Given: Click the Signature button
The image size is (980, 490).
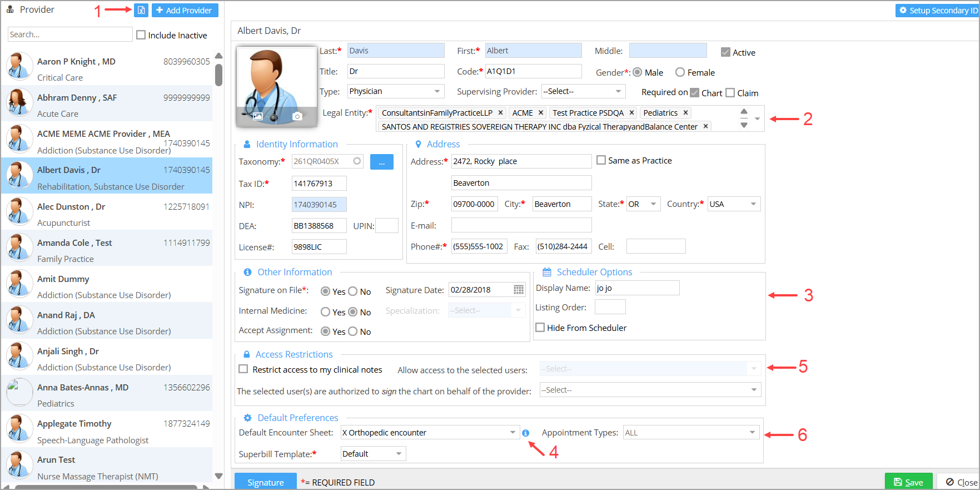Looking at the screenshot, I should point(265,482).
